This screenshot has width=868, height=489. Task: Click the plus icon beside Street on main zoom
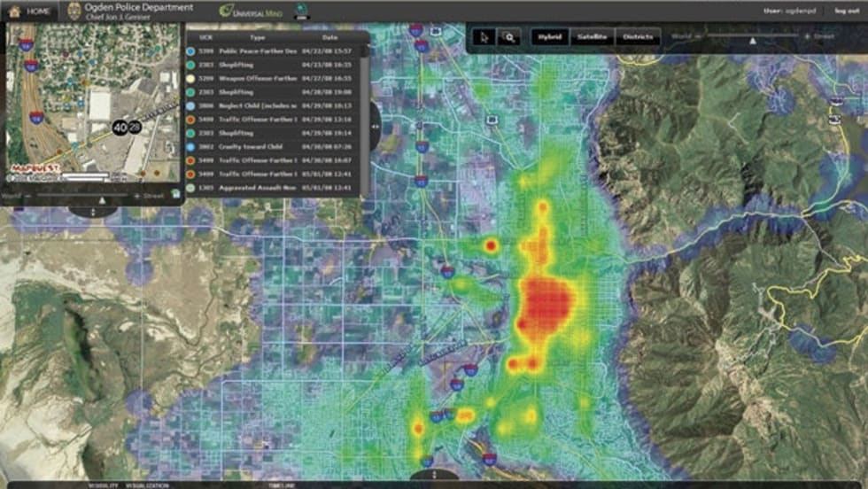coord(807,37)
